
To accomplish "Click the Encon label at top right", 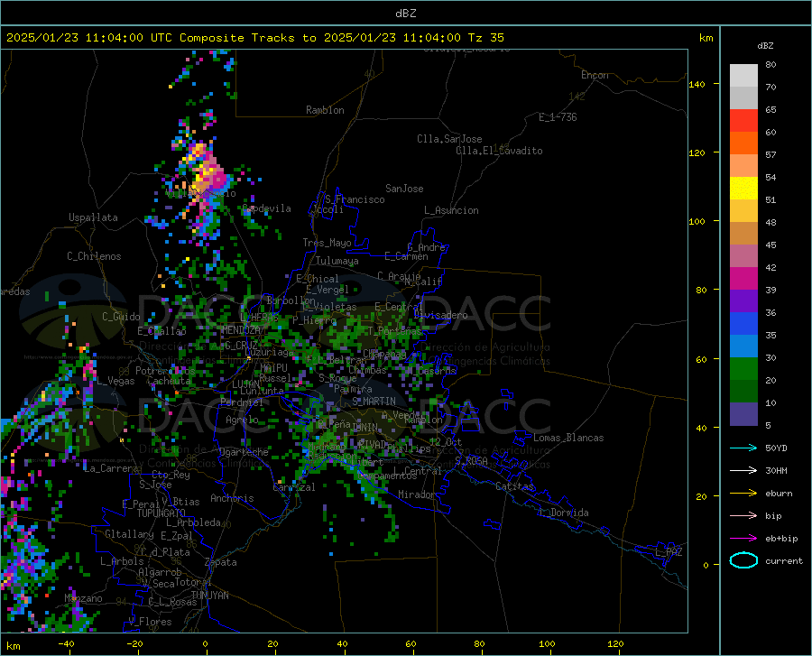I will pos(595,75).
